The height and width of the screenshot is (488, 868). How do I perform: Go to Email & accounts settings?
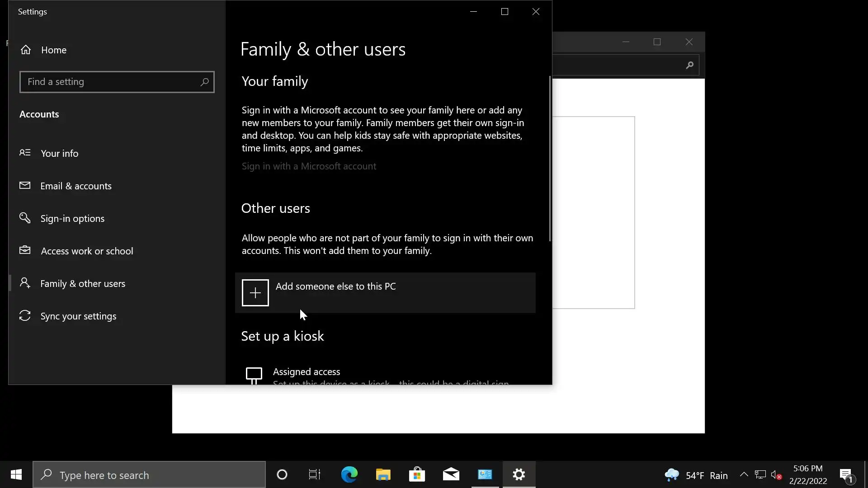click(x=75, y=186)
